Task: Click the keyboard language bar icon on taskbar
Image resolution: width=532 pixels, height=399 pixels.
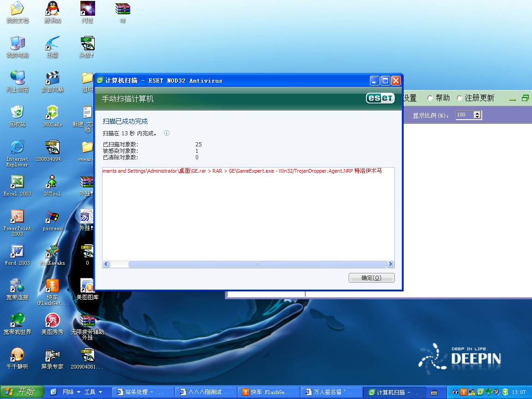Action: 434,393
